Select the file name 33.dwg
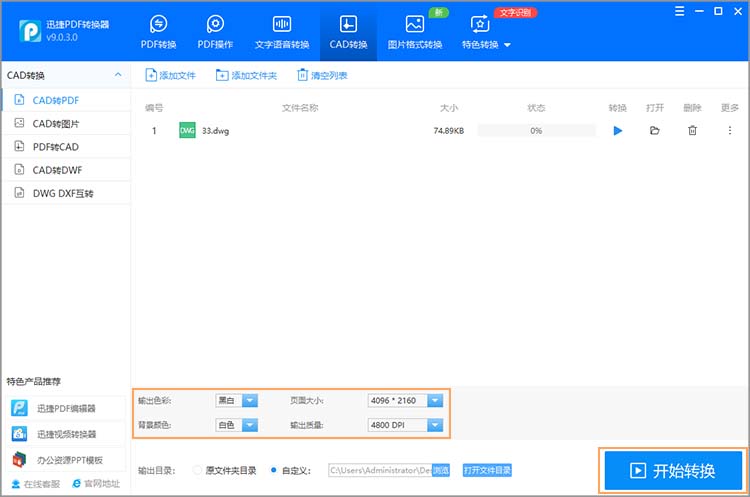The image size is (750, 497). click(x=215, y=131)
